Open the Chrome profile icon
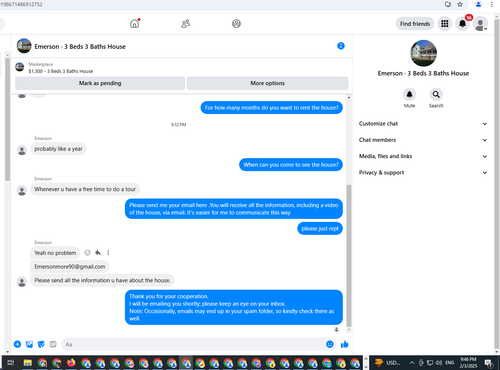The image size is (500, 370). pyautogui.click(x=478, y=4)
